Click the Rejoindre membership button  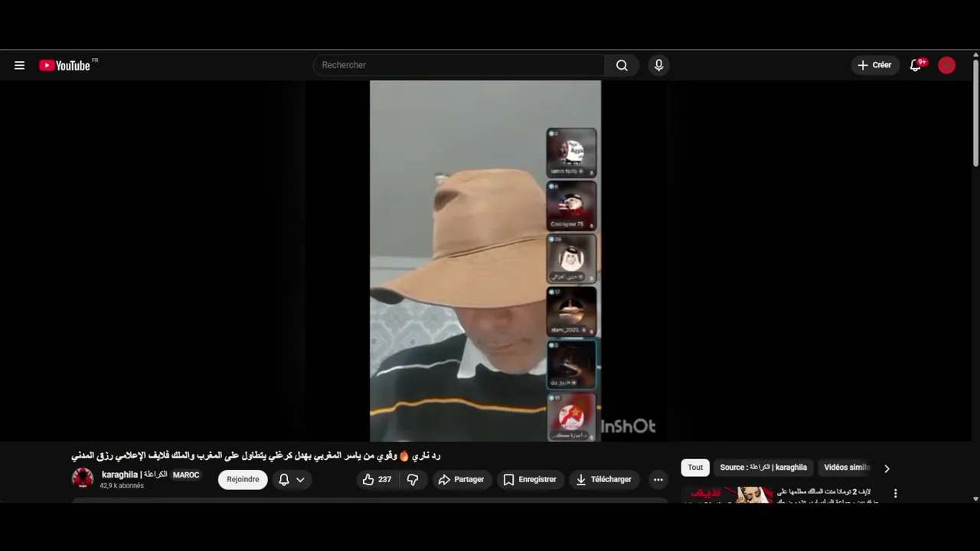(x=243, y=479)
